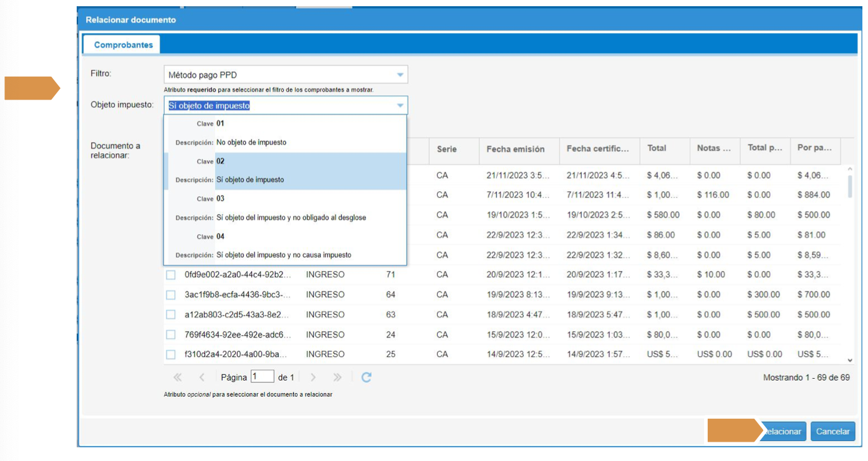The height and width of the screenshot is (461, 868).
Task: Mark the checkbox for document a12ab803-c2d5-43a3
Action: pos(171,315)
